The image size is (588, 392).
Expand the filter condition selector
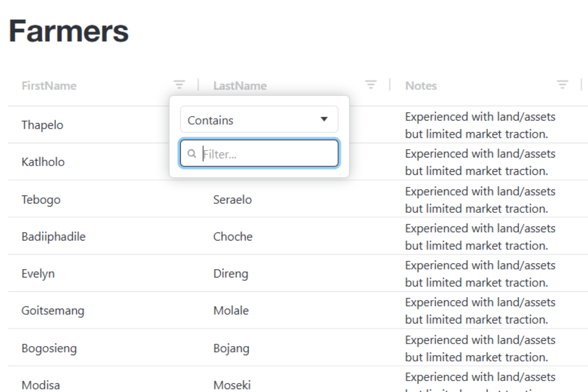point(259,120)
